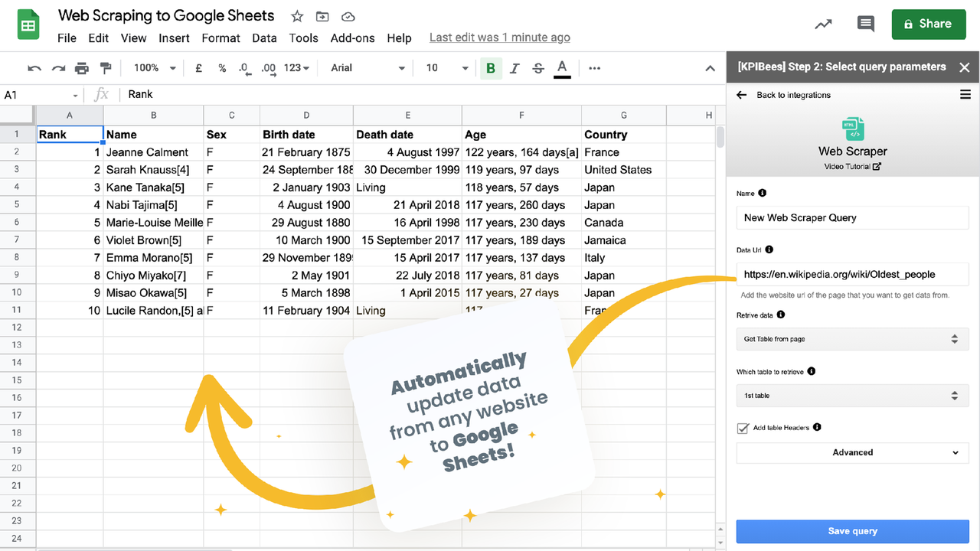Image resolution: width=980 pixels, height=551 pixels.
Task: Open the Google Sheets home icon
Action: [x=28, y=25]
